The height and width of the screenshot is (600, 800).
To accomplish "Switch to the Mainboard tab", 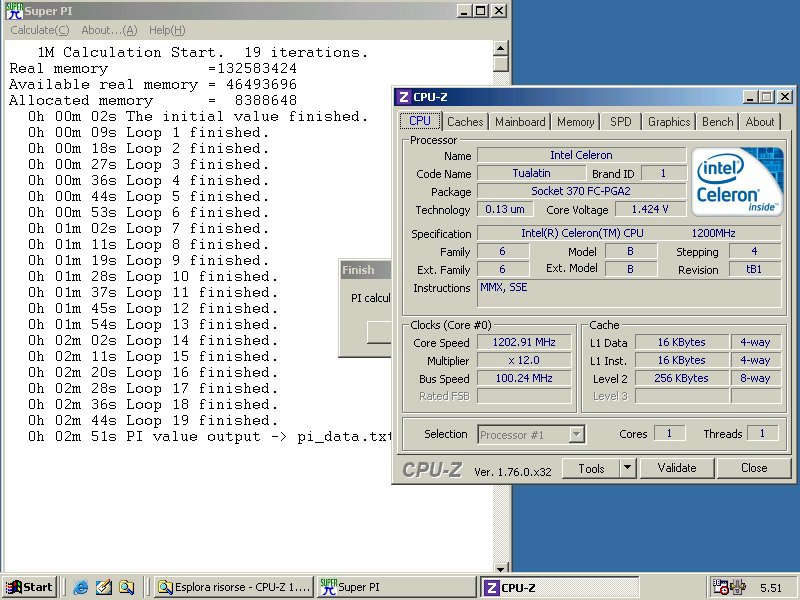I will click(520, 122).
